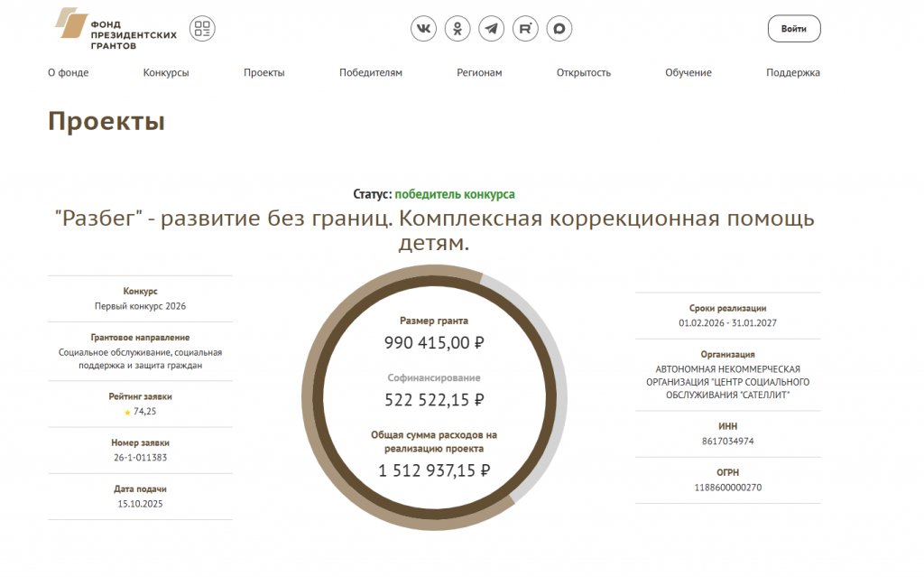Click the yellow star rating icon
Viewport: 924px width, 577px height.
[x=127, y=412]
